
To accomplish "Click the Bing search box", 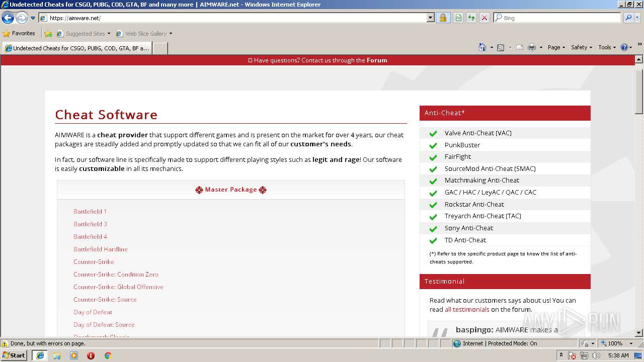I will 557,18.
